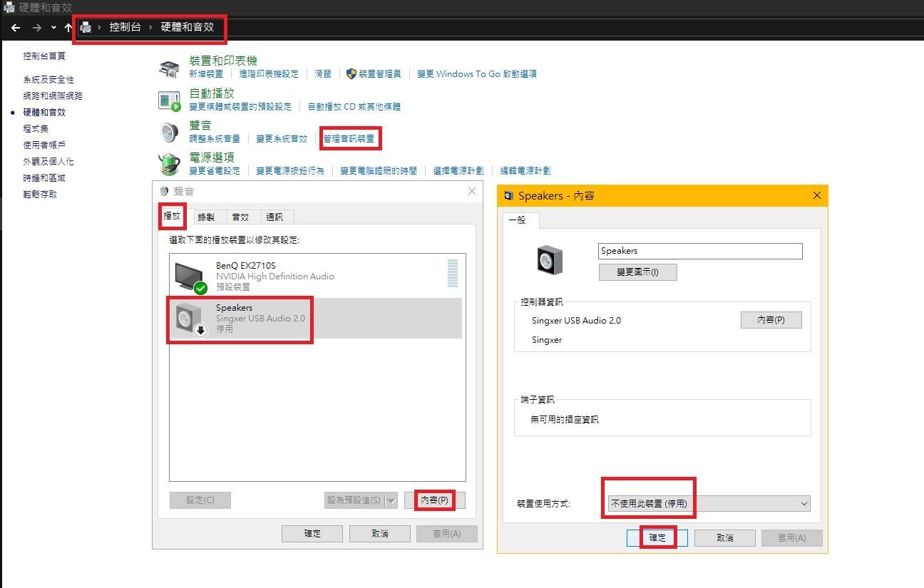This screenshot has height=588, width=924.
Task: Click 變更圖示(I) button
Action: coord(637,272)
